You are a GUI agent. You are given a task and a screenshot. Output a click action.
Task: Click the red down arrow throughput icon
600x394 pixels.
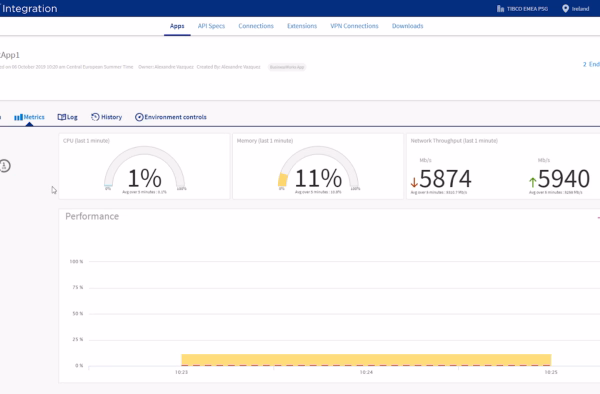click(414, 182)
